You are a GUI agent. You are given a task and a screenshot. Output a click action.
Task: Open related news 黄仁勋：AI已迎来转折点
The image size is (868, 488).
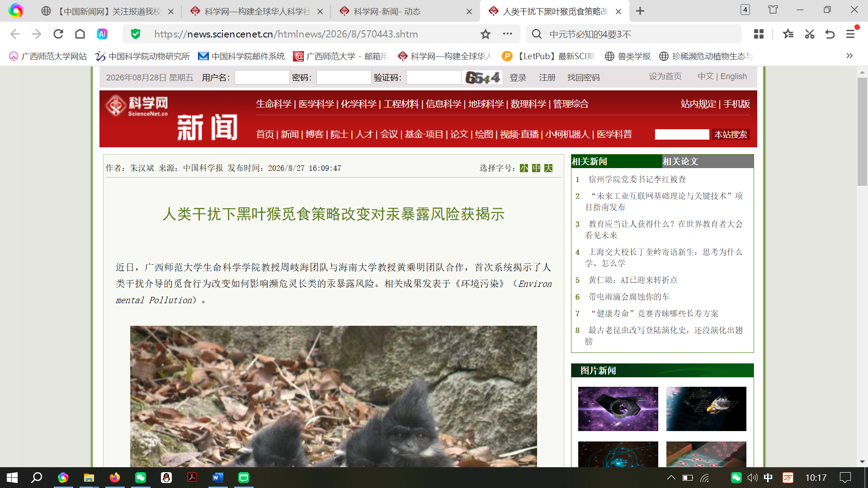[x=633, y=280]
